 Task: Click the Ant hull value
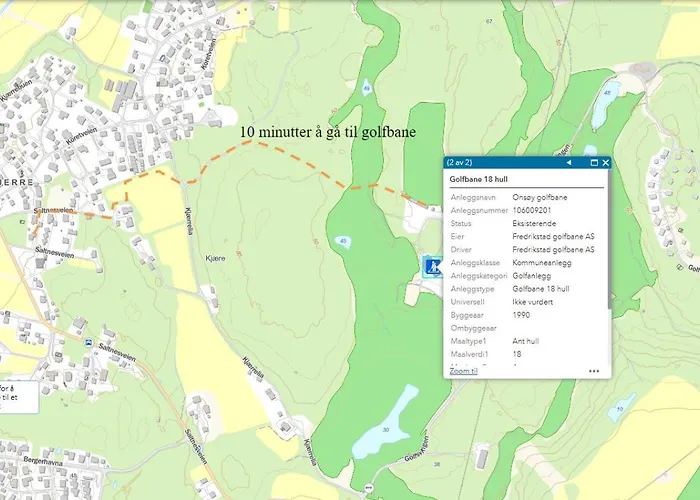(525, 341)
